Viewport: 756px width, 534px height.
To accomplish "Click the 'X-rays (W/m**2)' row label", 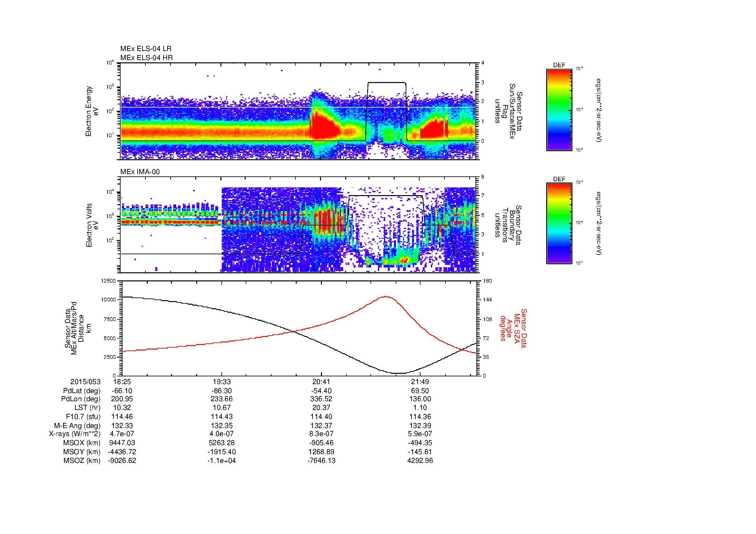I will 75,434.
